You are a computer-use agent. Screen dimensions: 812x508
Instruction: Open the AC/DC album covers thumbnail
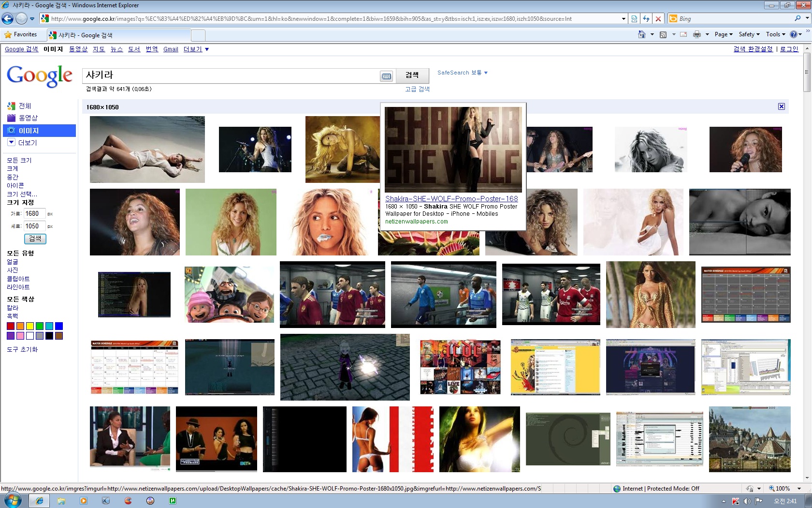[x=460, y=367]
